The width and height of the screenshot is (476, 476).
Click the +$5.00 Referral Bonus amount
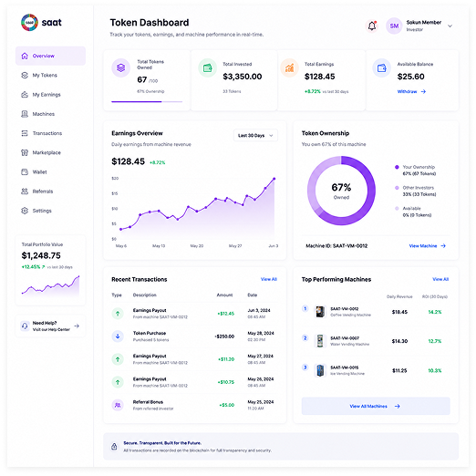pos(227,405)
